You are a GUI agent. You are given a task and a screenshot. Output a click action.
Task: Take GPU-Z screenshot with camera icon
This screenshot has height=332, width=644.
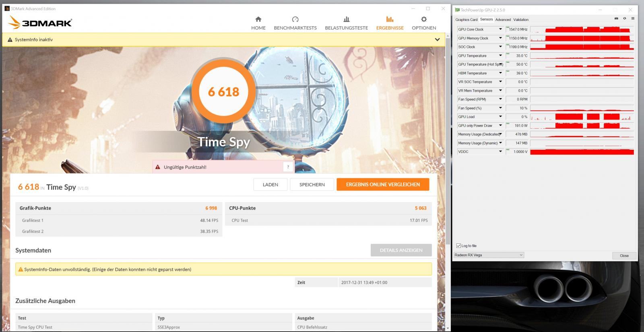click(616, 19)
